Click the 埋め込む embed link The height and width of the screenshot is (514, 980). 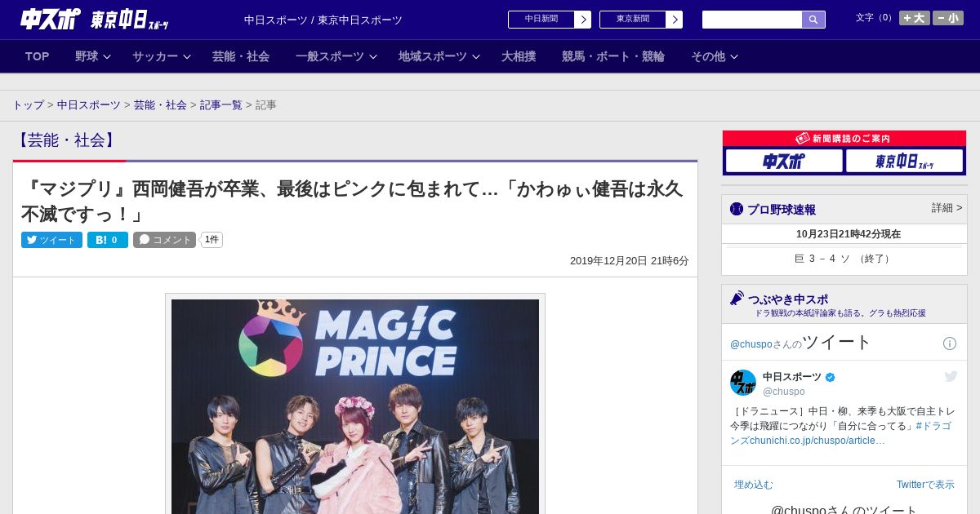(753, 485)
